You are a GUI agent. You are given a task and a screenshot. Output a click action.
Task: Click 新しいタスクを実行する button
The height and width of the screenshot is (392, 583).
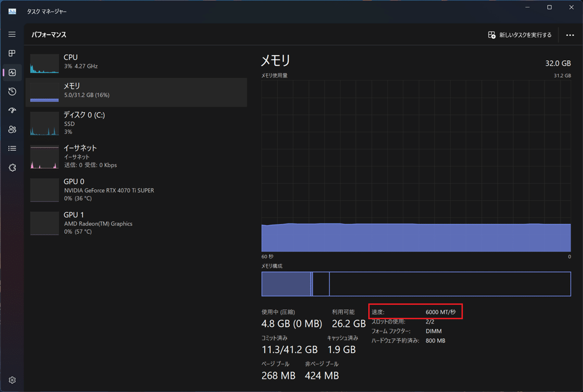pyautogui.click(x=520, y=35)
